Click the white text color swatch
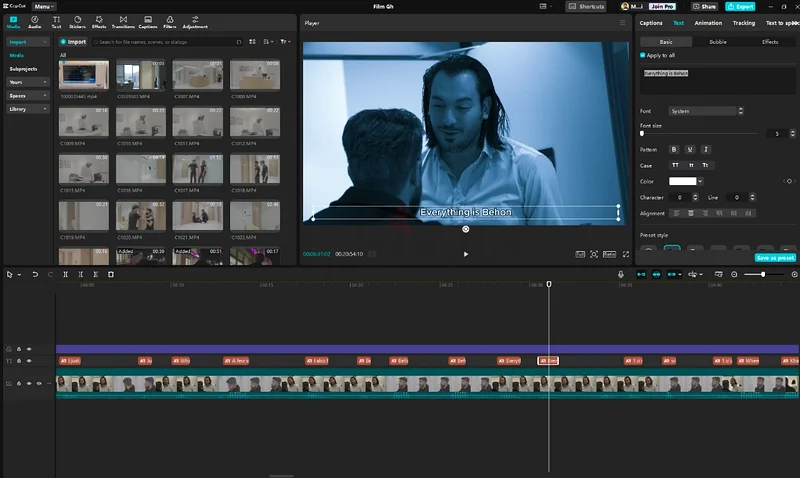This screenshot has height=478, width=800. coord(683,181)
